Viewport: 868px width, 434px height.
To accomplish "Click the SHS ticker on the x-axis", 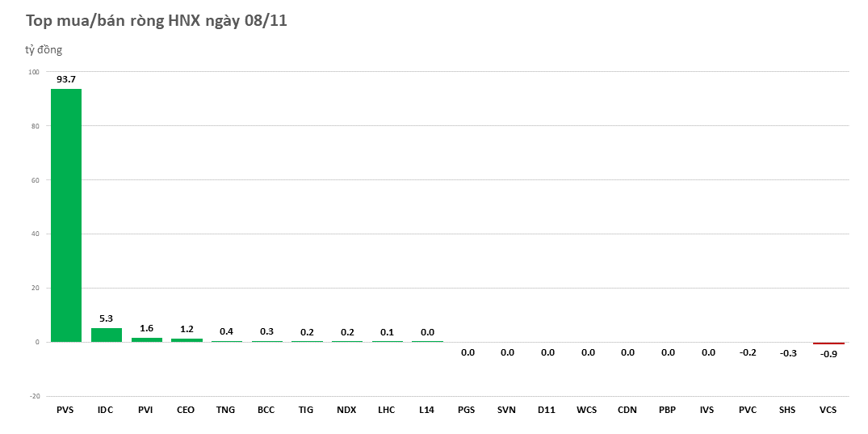I will [x=788, y=411].
